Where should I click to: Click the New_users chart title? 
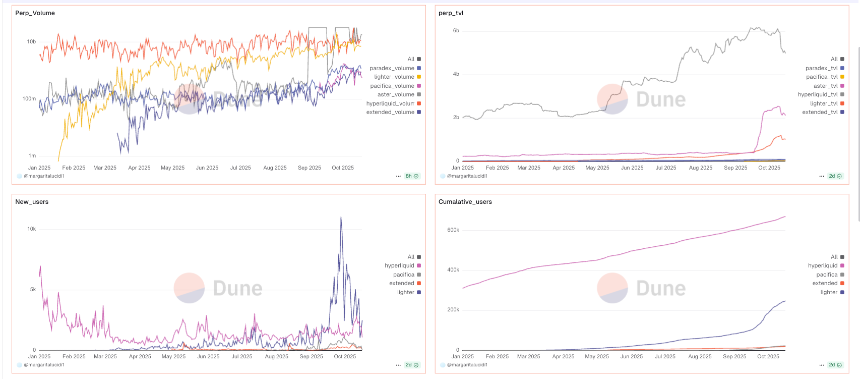pos(32,201)
